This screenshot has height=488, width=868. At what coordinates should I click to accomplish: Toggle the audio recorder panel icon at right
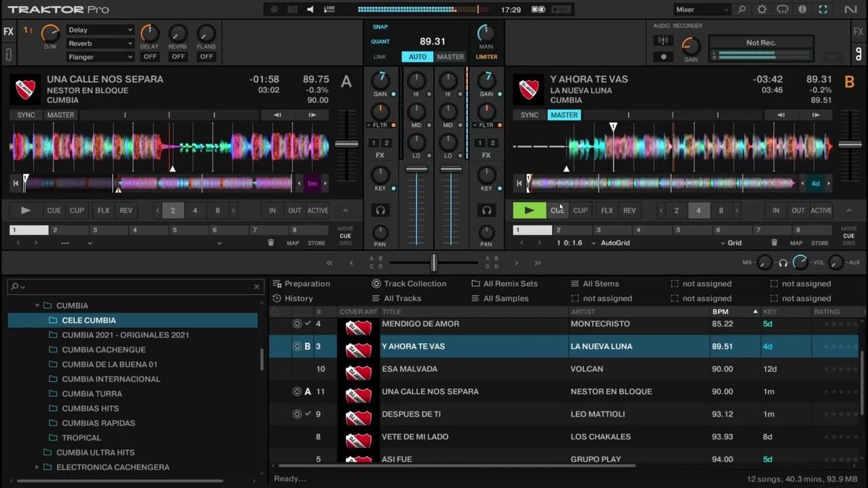(x=859, y=54)
